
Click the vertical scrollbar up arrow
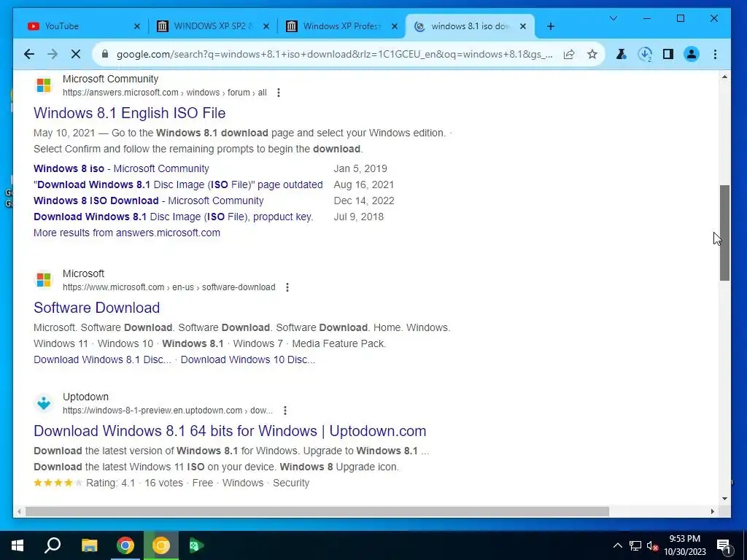coord(724,77)
